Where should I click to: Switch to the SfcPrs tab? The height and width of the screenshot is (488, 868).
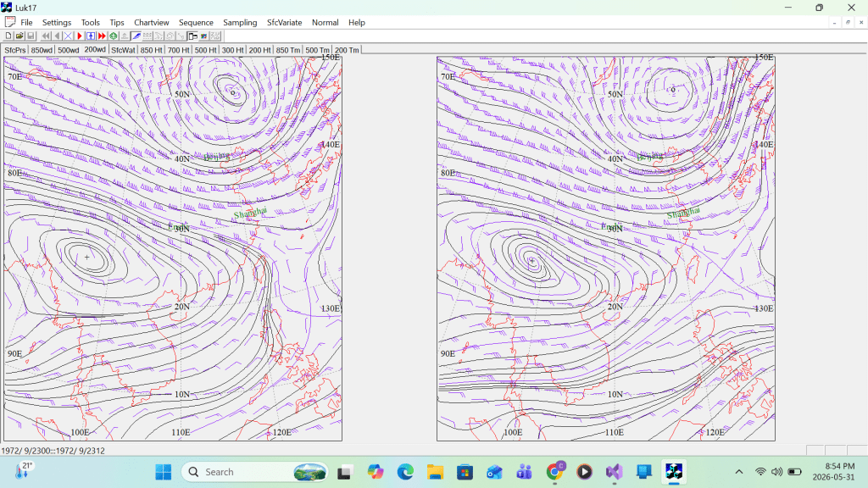(x=15, y=50)
